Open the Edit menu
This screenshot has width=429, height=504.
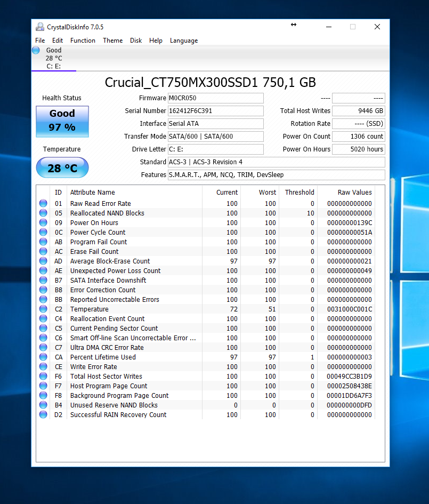click(x=58, y=41)
